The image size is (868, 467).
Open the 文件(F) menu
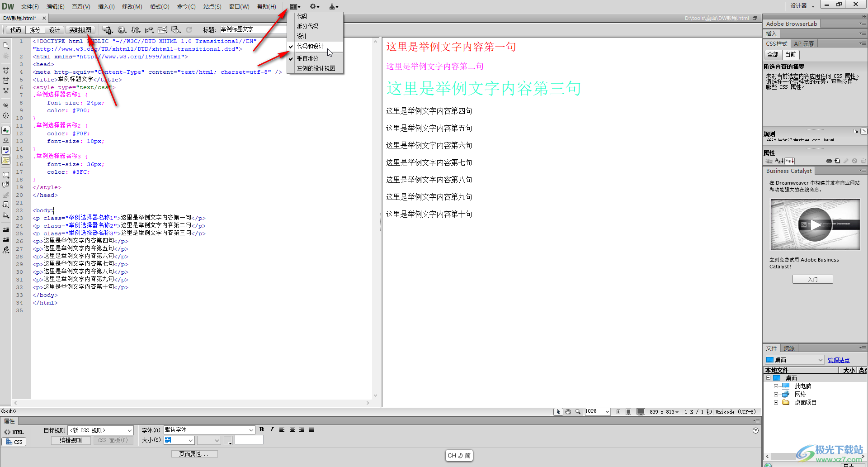[30, 6]
